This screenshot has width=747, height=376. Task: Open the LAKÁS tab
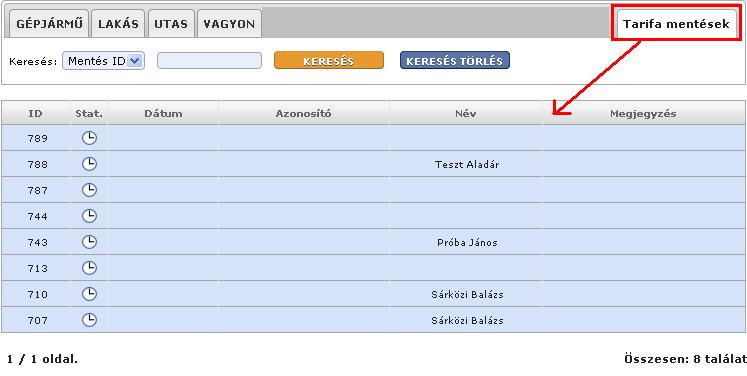click(x=118, y=24)
